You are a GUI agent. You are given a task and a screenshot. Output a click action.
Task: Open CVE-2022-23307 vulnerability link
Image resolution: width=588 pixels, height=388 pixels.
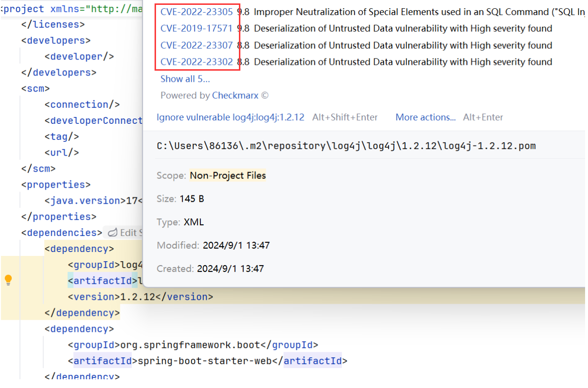[x=196, y=45]
